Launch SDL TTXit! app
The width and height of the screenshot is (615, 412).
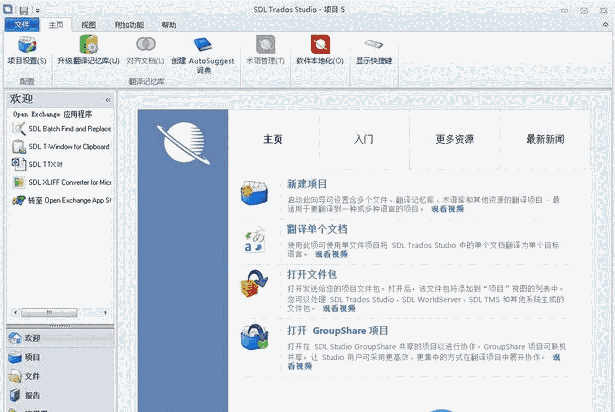coord(37,164)
